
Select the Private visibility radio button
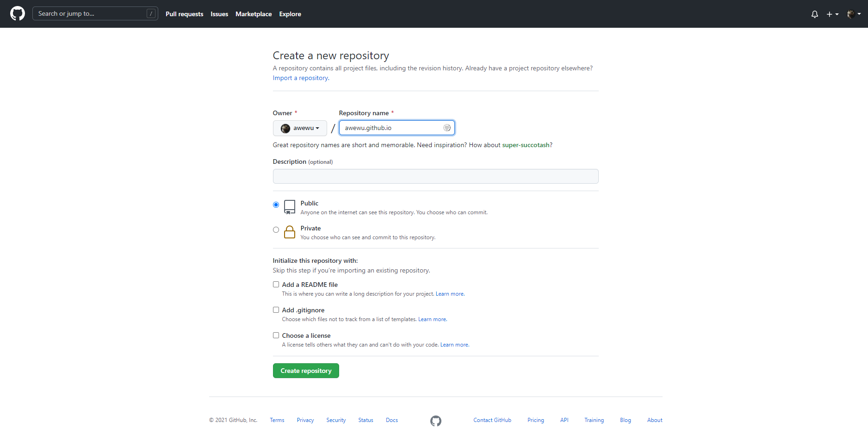coord(276,230)
